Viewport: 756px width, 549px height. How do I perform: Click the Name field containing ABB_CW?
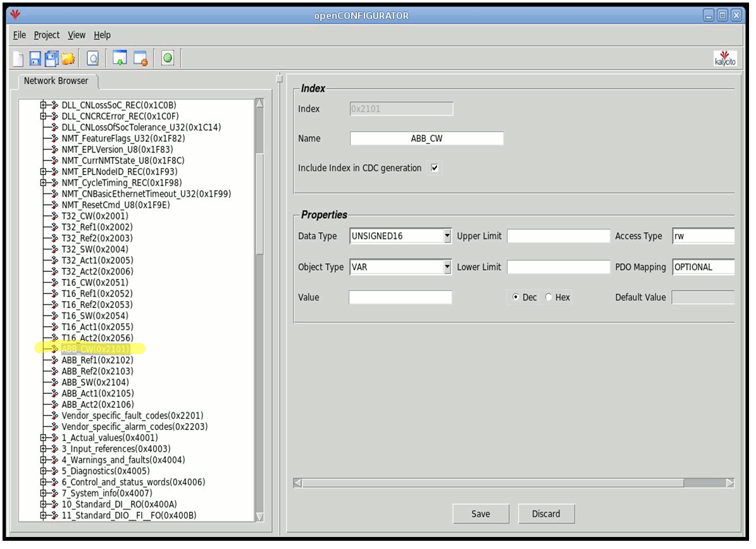[x=426, y=139]
